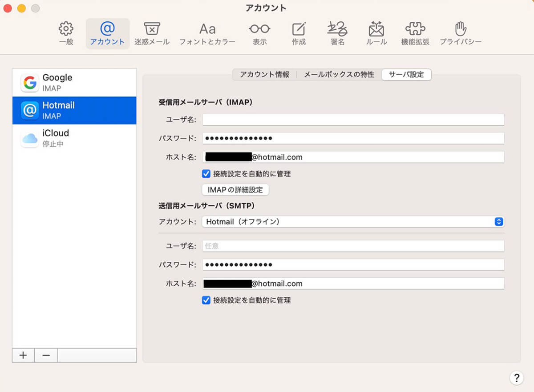This screenshot has height=392, width=534.
Task: Select the Hotmail IMAP account row
Action: (x=74, y=110)
